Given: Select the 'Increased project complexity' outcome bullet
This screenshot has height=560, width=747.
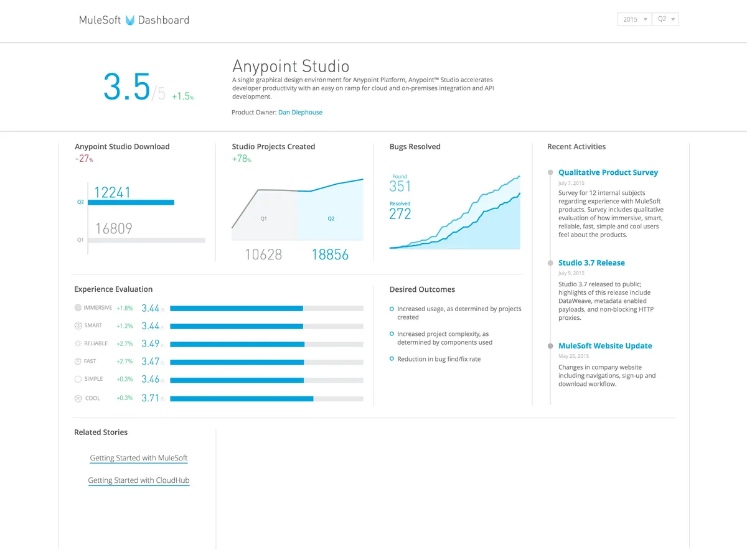Looking at the screenshot, I should [x=392, y=334].
